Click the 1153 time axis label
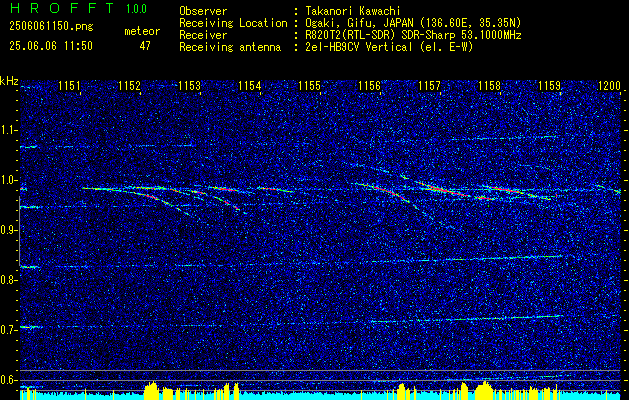The height and width of the screenshot is (400, 629). tap(189, 86)
